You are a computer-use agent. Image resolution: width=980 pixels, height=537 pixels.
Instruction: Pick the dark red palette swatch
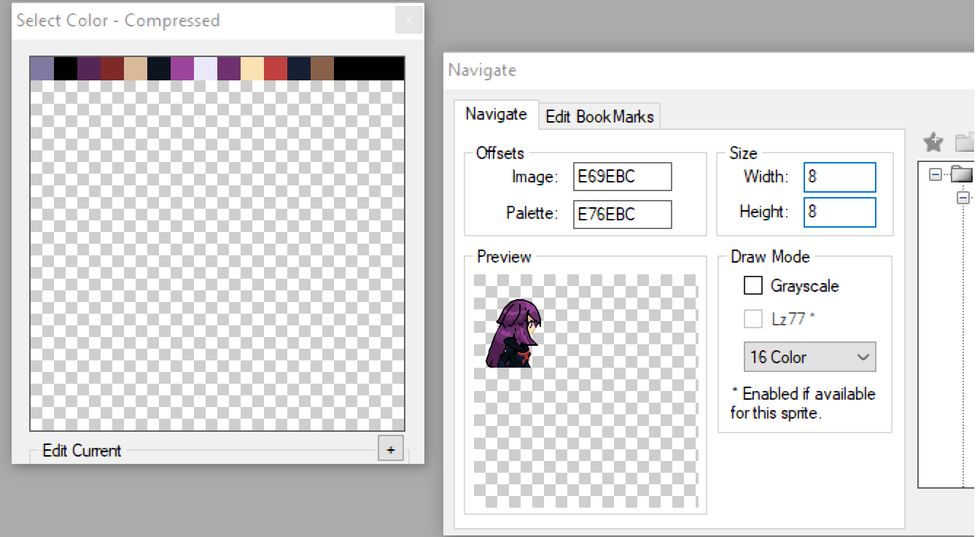click(112, 68)
